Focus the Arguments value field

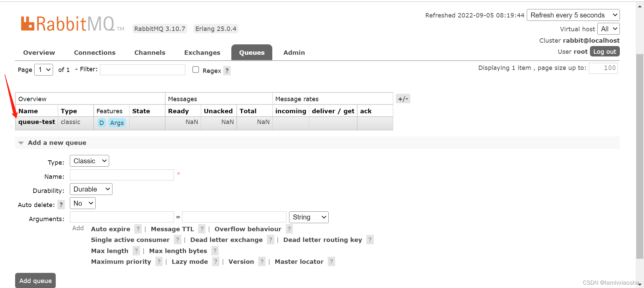[234, 217]
